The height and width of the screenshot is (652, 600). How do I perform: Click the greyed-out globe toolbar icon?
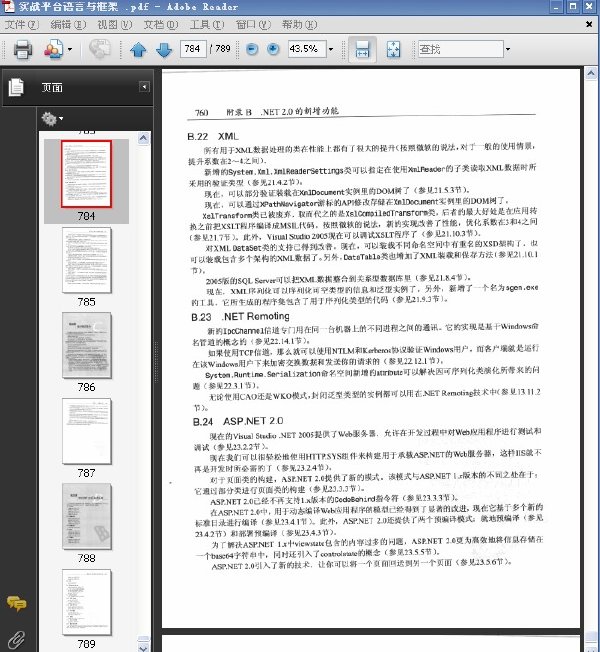(99, 49)
